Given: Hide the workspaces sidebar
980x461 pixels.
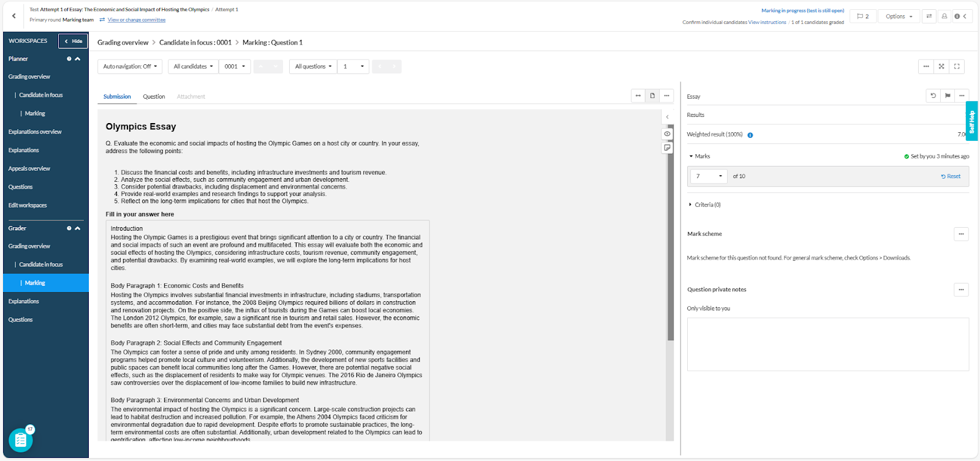Looking at the screenshot, I should click(x=73, y=41).
